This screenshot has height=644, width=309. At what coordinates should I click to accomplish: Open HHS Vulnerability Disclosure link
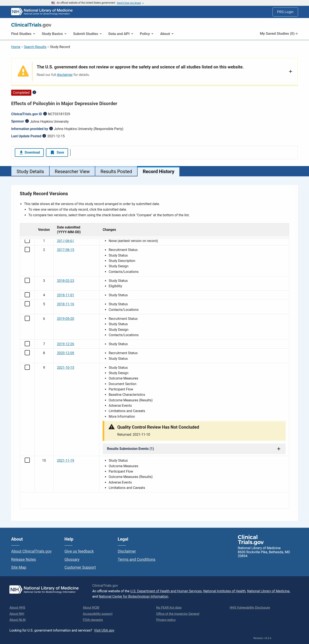coord(250,607)
